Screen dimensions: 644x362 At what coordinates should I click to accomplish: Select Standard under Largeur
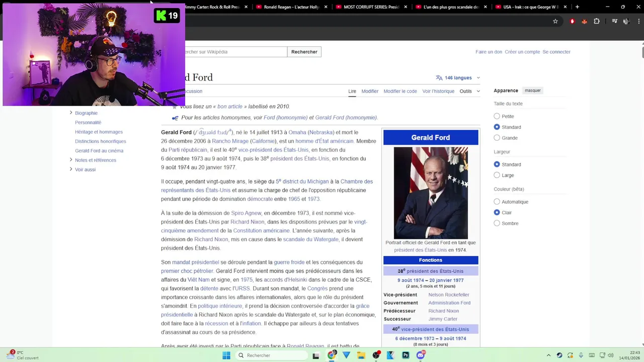click(497, 164)
